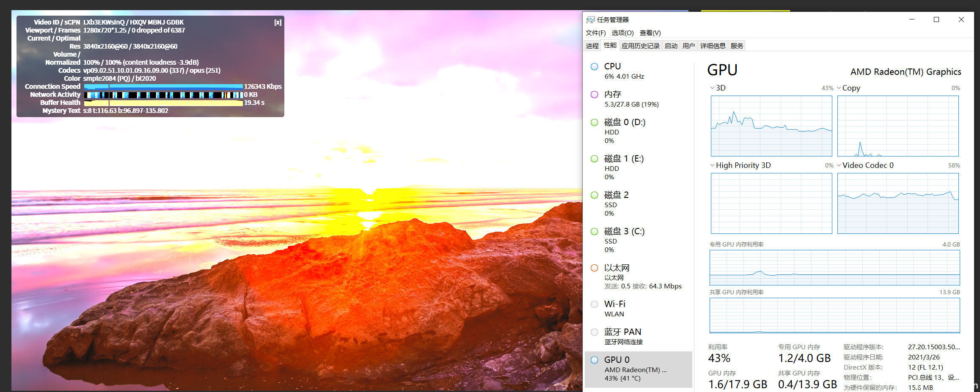
Task: Switch to the 性能 tab
Action: [x=610, y=45]
